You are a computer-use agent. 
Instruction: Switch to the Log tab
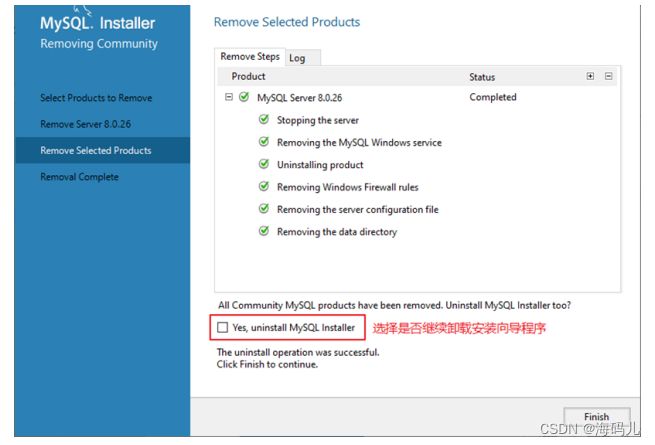tap(303, 58)
